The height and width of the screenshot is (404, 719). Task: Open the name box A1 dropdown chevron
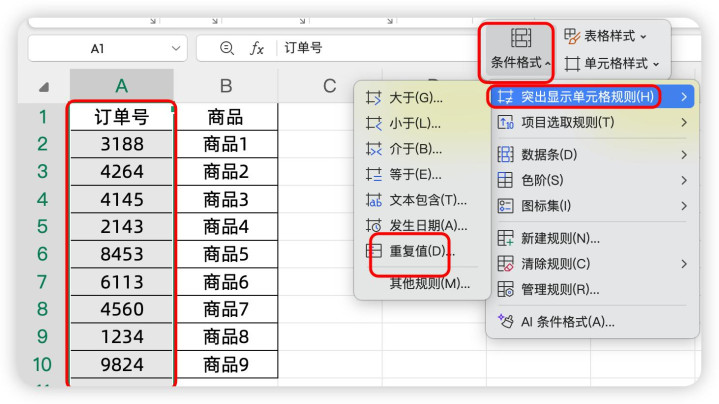176,48
